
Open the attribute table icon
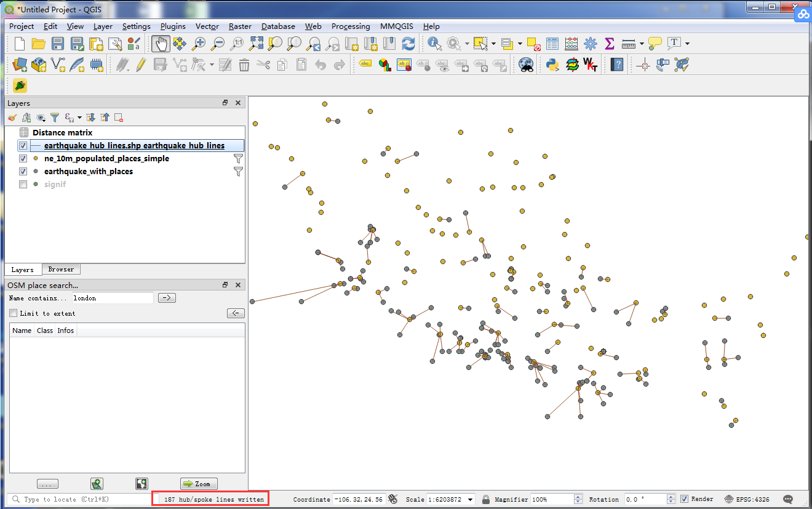point(552,44)
